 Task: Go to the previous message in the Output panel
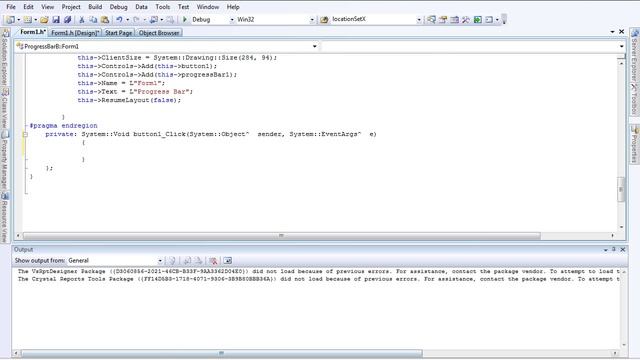[187, 261]
